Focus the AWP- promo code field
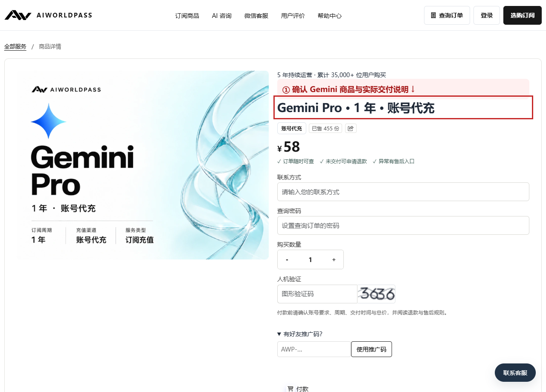Viewport: 546px width, 392px height. tap(314, 349)
